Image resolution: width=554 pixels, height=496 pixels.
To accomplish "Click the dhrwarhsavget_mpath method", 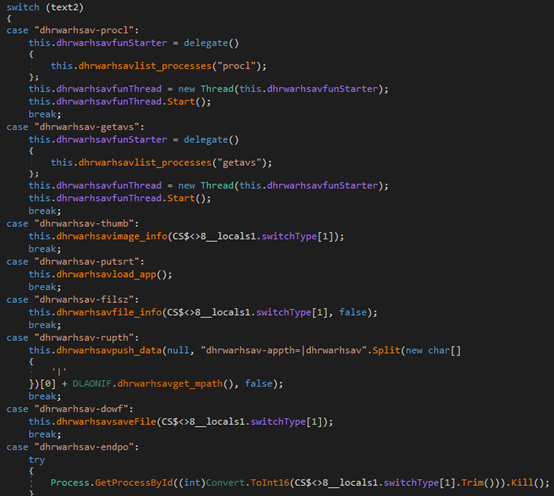I will (x=170, y=384).
